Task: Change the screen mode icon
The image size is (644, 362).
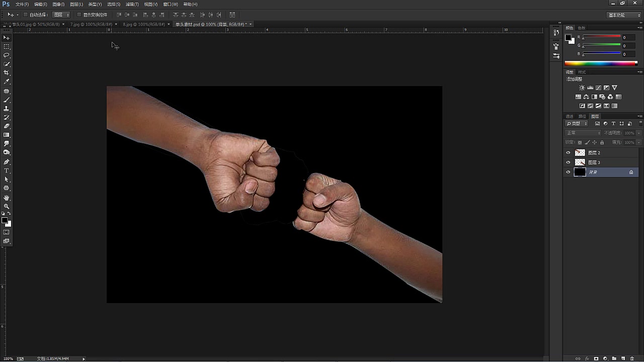Action: (7, 241)
